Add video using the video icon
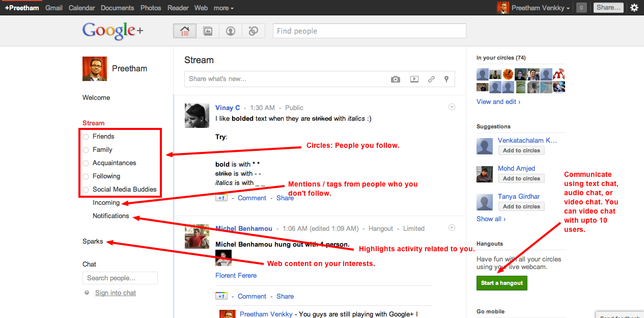Screen dimensions: 644x318 click(x=414, y=79)
